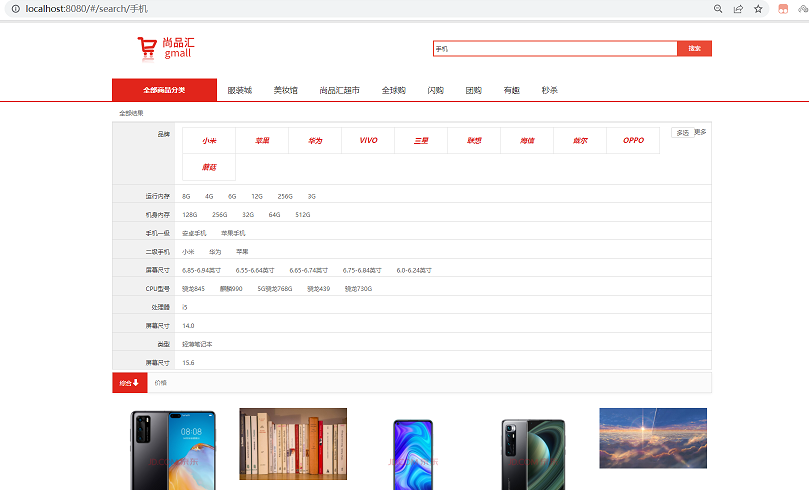Viewport: 809px width, 490px height.
Task: Select the 海信 brand tile
Action: click(527, 140)
